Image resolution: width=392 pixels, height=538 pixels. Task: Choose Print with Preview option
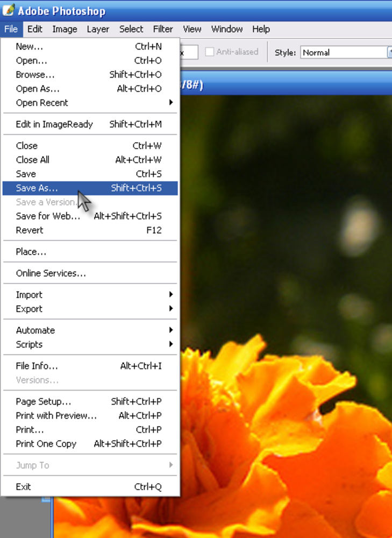pyautogui.click(x=90, y=415)
